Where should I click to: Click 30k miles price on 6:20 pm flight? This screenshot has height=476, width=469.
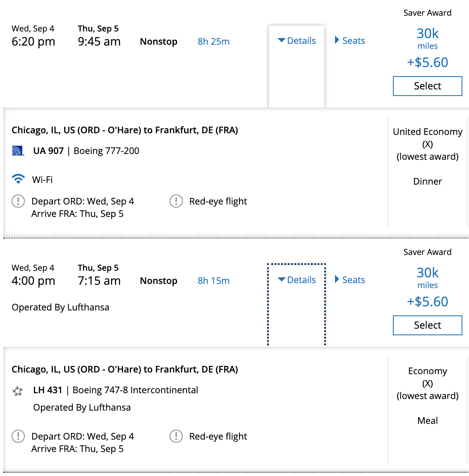pos(427,34)
